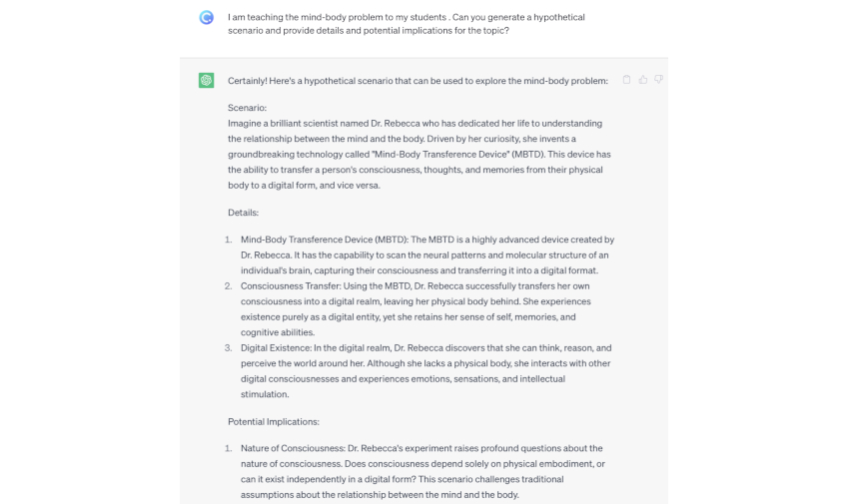Viewport: 849px width, 504px height.
Task: Click the user prompt about teaching mind-body problem
Action: pyautogui.click(x=407, y=24)
